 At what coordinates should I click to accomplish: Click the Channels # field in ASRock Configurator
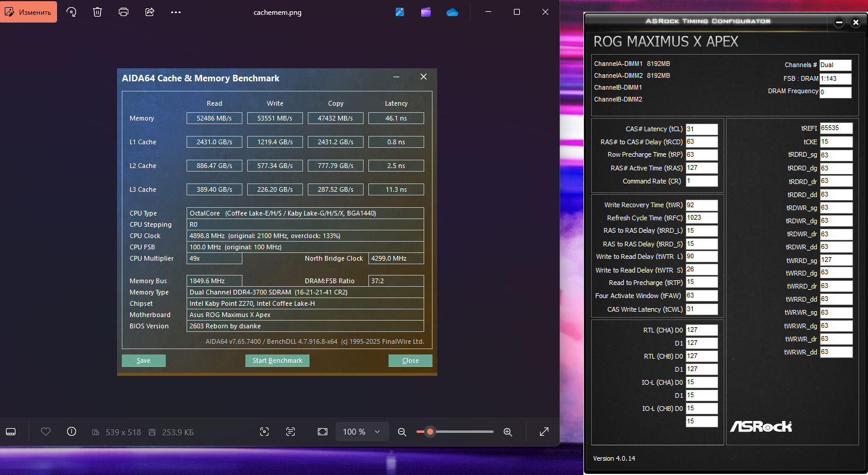point(835,65)
